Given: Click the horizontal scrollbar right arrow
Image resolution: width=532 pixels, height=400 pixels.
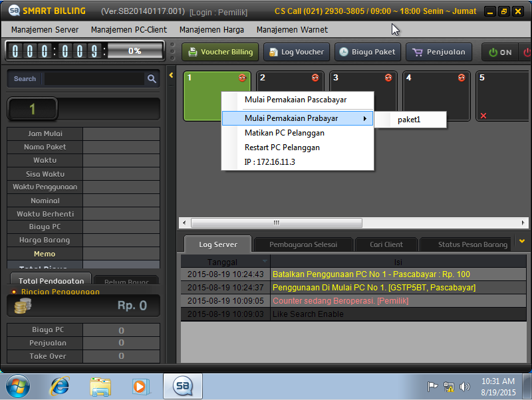Looking at the screenshot, I should point(523,223).
